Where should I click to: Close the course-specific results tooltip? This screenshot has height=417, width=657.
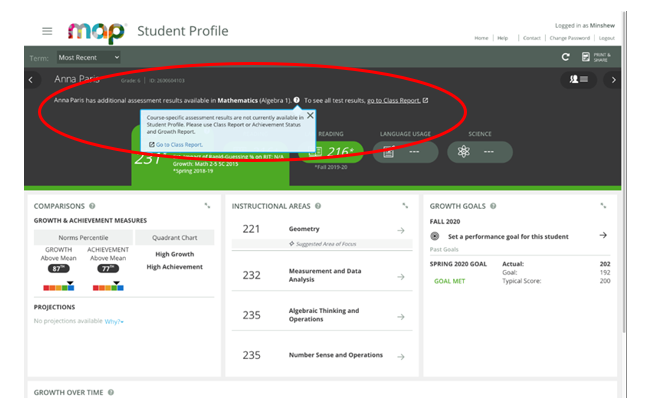click(x=310, y=115)
